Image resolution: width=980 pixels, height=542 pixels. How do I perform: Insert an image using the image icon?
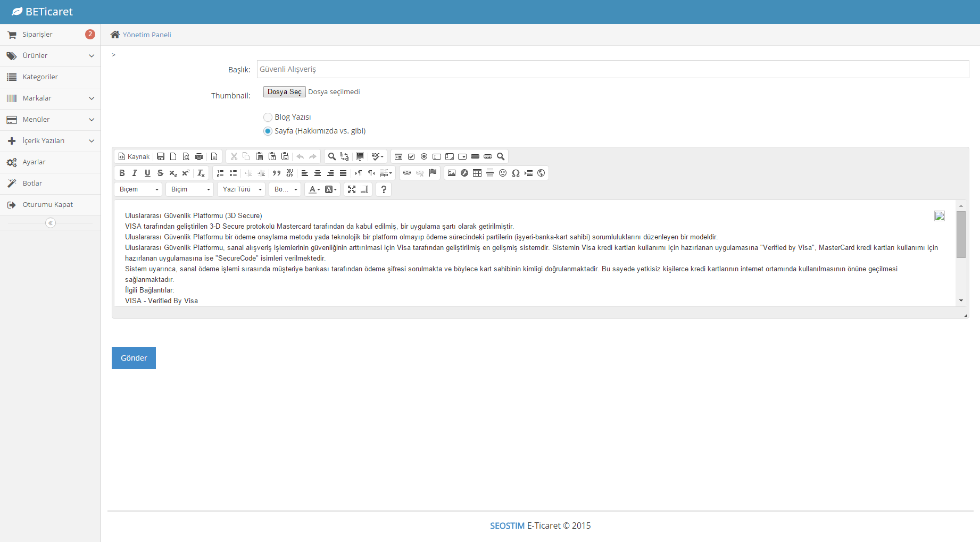(x=452, y=173)
